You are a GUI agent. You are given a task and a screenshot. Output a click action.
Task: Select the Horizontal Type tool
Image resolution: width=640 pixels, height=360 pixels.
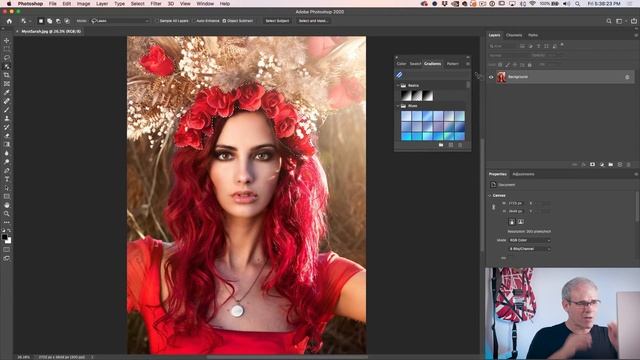pyautogui.click(x=7, y=179)
